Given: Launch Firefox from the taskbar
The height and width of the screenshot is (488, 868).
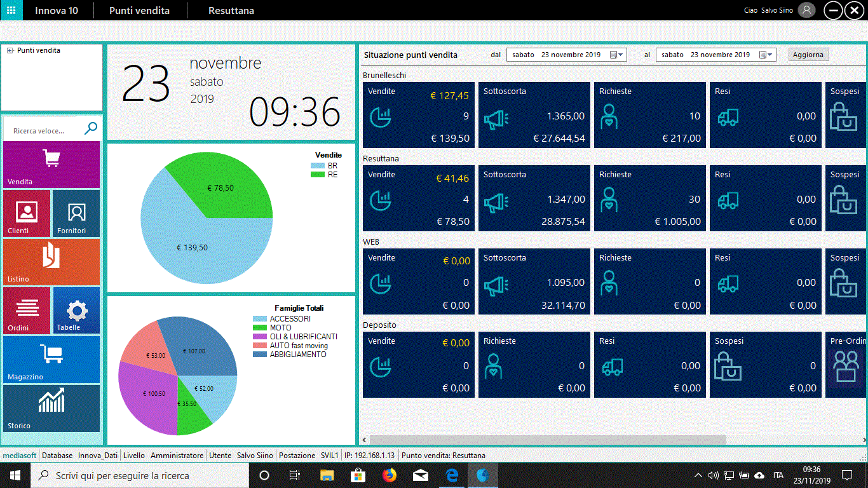Looking at the screenshot, I should tap(390, 475).
